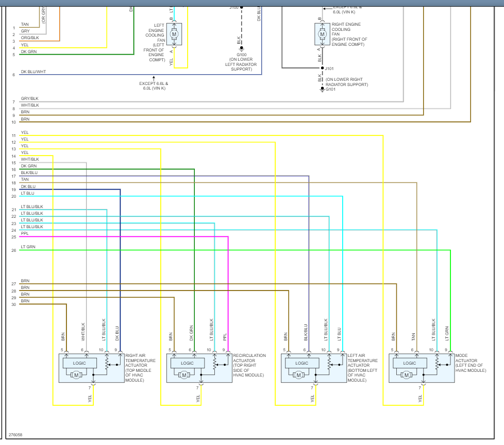The width and height of the screenshot is (504, 445).
Task: Click the diagram number 276058
Action: (15, 435)
